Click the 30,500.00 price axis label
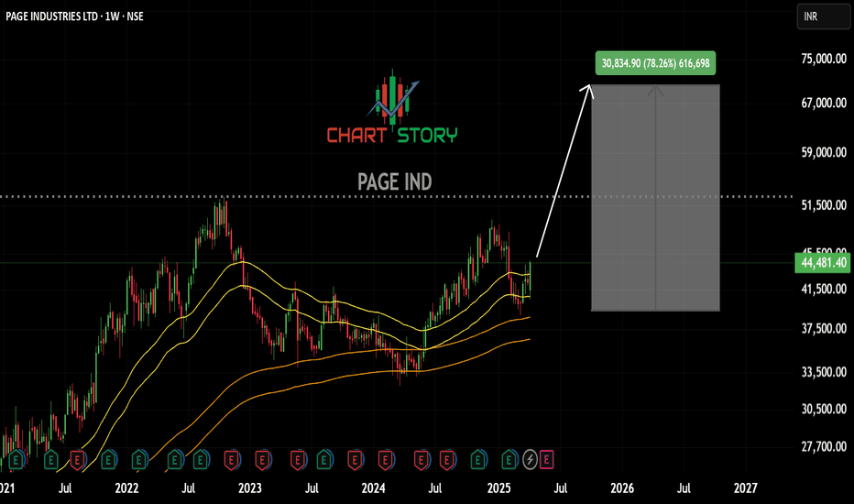 click(x=824, y=410)
